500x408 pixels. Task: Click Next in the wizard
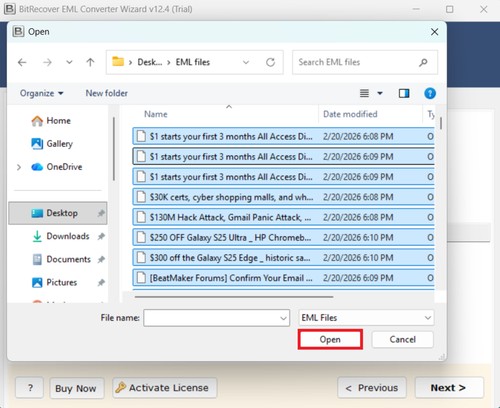pos(449,388)
